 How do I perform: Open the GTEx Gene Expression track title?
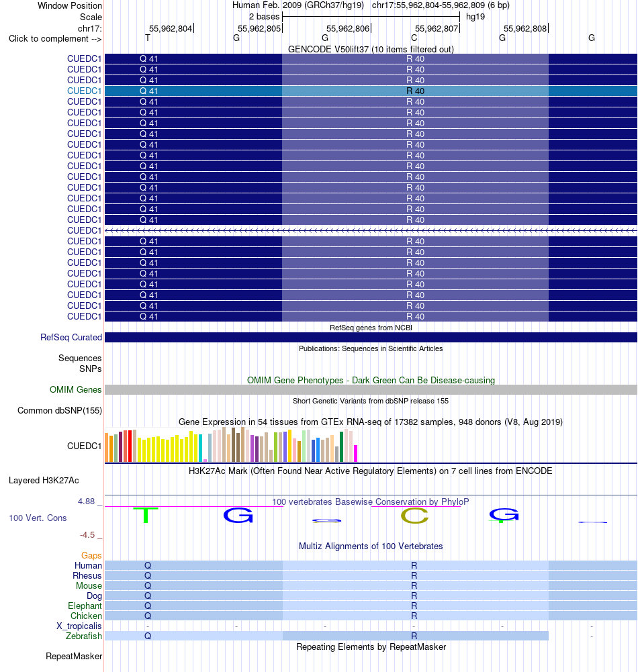(371, 422)
